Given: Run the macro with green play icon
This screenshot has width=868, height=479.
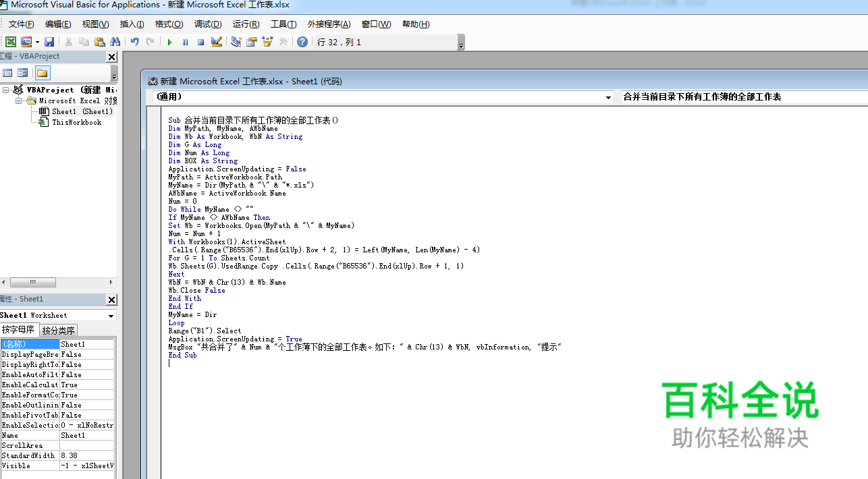Looking at the screenshot, I should click(x=170, y=42).
